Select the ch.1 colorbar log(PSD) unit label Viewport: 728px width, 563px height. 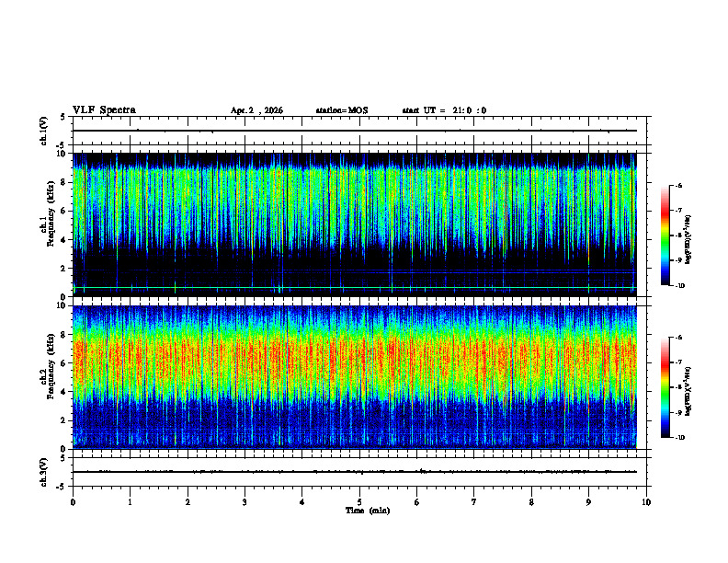point(688,240)
